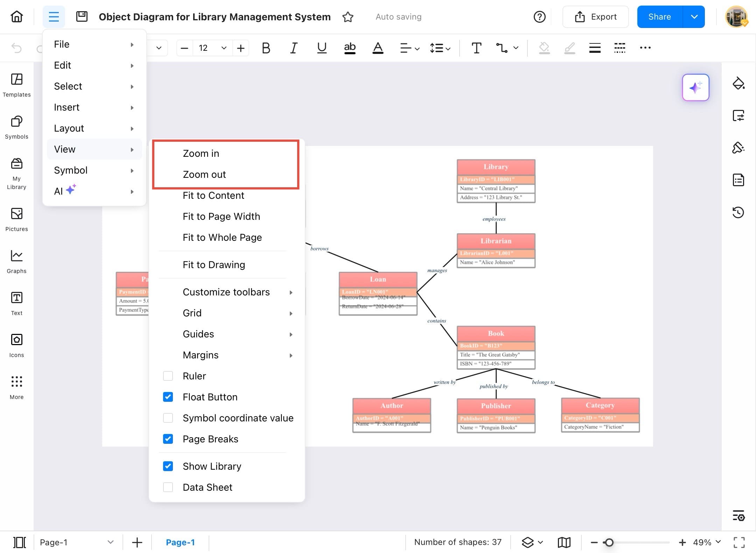Open the AI assistant sparkle button

click(x=695, y=87)
